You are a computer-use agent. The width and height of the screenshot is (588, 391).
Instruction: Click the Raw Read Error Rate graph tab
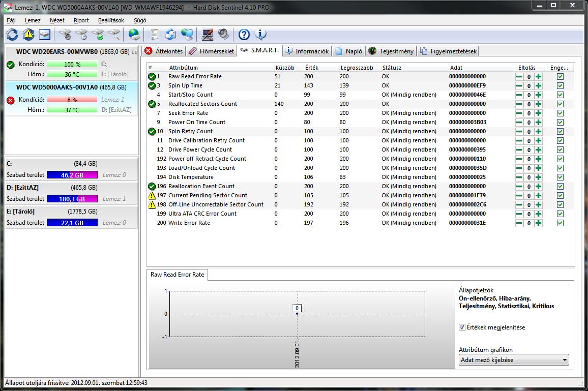178,275
